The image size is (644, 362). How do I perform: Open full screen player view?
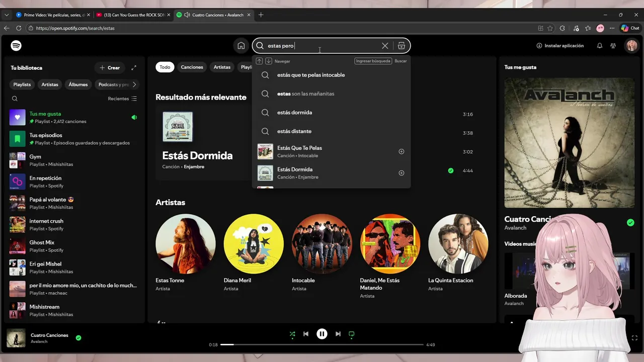click(x=634, y=338)
